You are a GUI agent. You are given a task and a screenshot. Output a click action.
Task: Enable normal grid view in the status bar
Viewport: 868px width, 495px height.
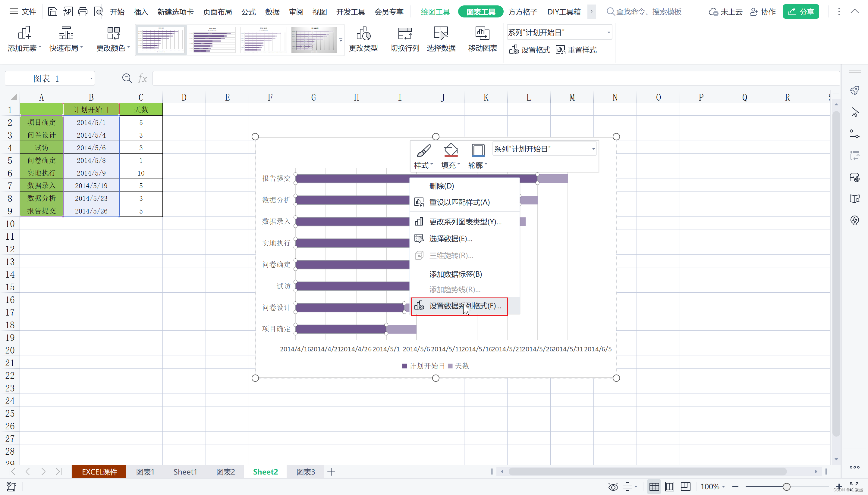pos(654,487)
